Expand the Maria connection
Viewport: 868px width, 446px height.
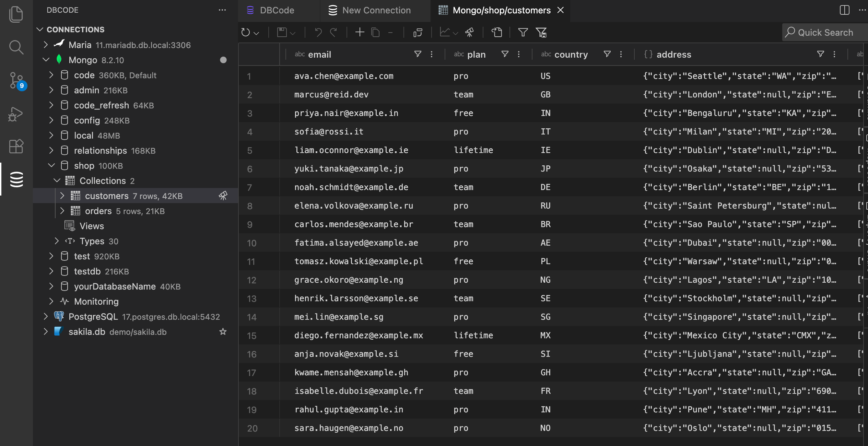[x=45, y=45]
